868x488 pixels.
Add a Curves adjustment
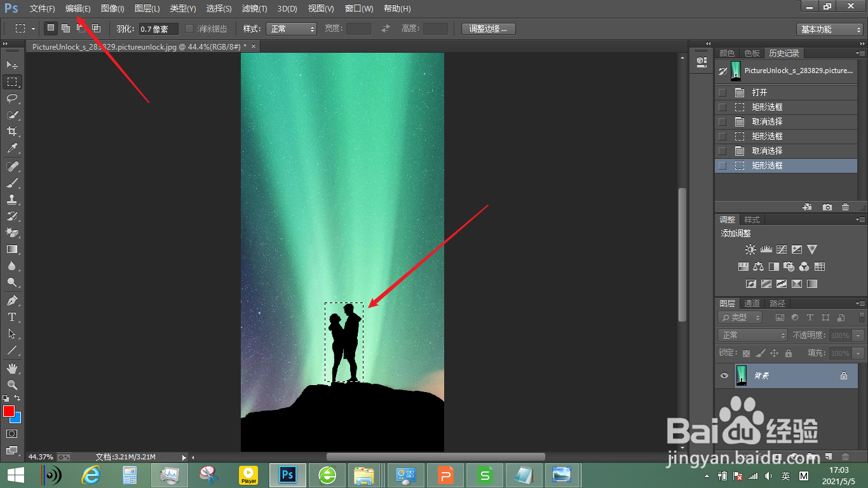click(x=782, y=250)
